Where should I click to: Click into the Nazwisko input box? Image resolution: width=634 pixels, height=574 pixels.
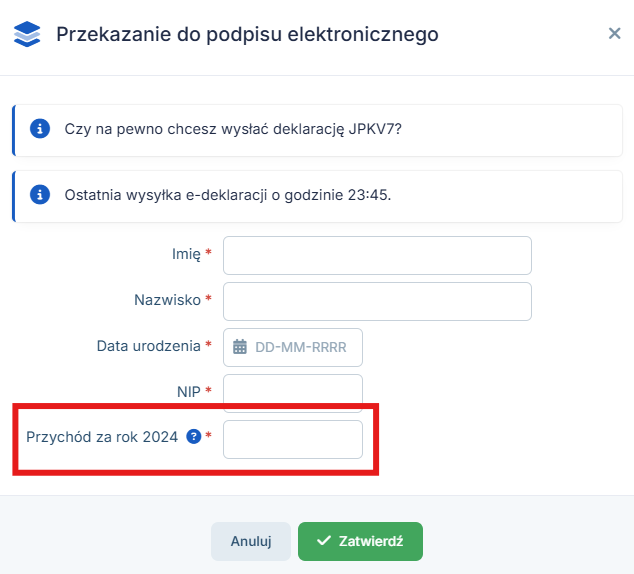coord(377,301)
